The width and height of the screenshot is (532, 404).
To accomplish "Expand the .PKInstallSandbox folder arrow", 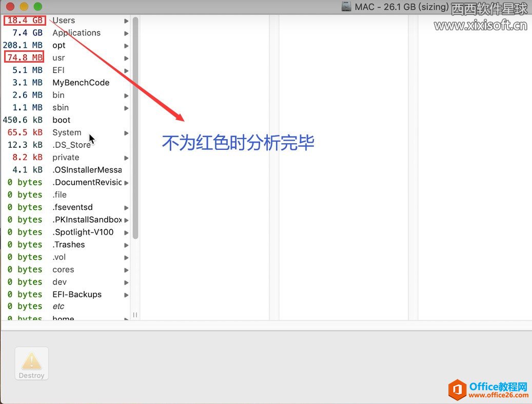I will pyautogui.click(x=126, y=220).
